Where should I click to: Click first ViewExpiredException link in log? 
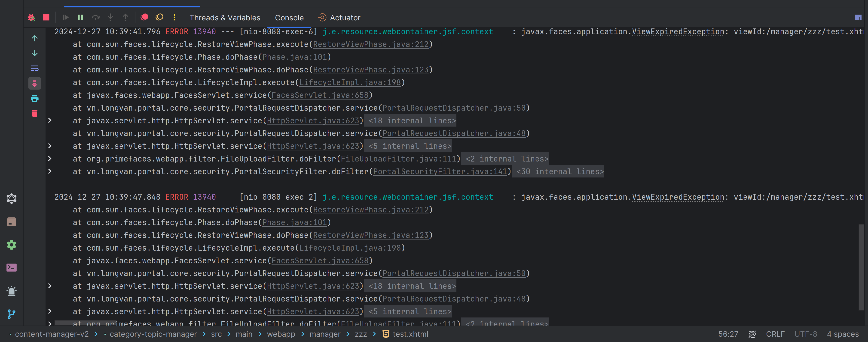click(678, 32)
